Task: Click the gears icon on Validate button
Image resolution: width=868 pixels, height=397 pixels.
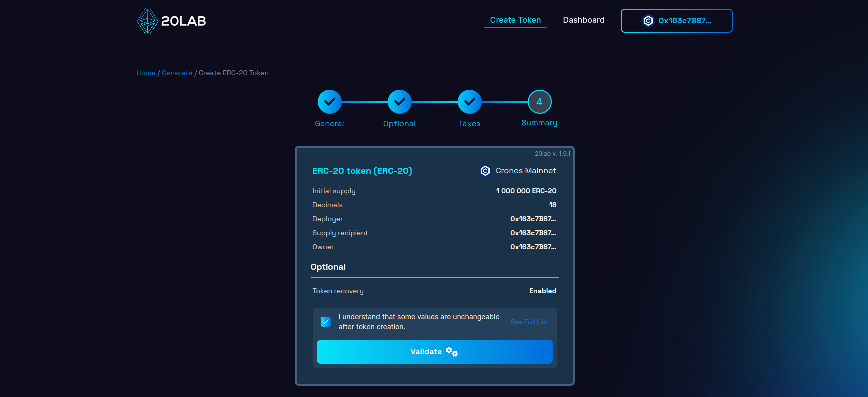Action: (452, 352)
